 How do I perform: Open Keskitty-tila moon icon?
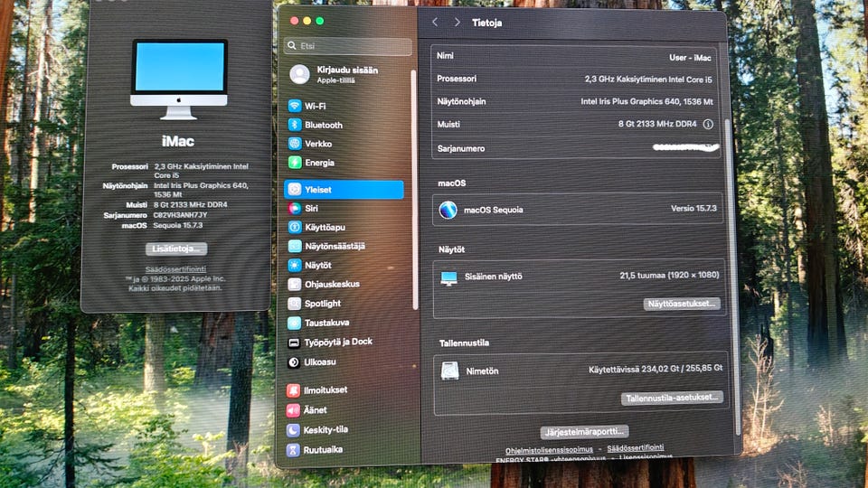point(293,430)
